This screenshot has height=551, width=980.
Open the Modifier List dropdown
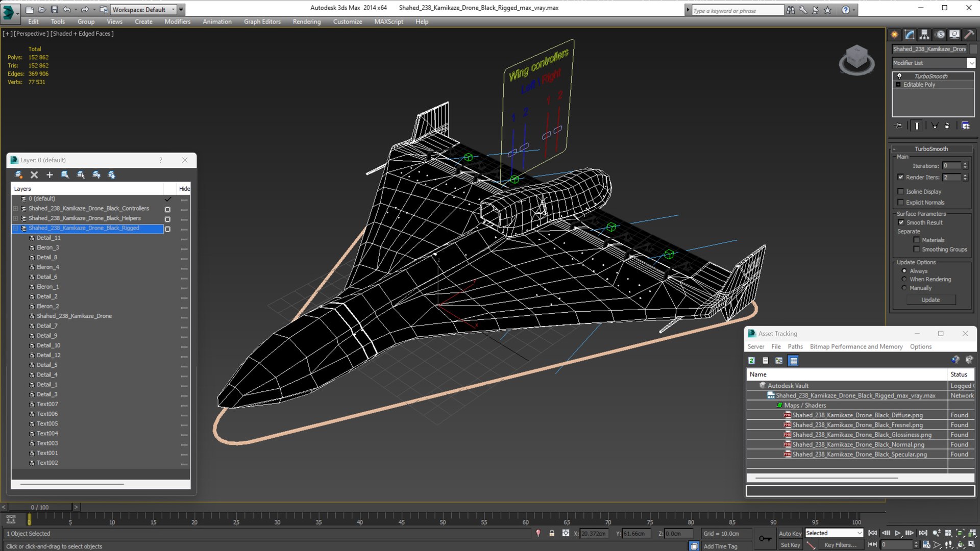pyautogui.click(x=971, y=63)
